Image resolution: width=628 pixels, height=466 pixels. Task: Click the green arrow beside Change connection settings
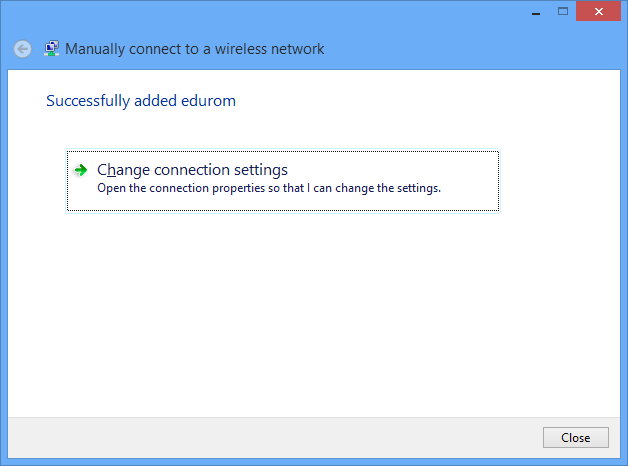(x=81, y=170)
